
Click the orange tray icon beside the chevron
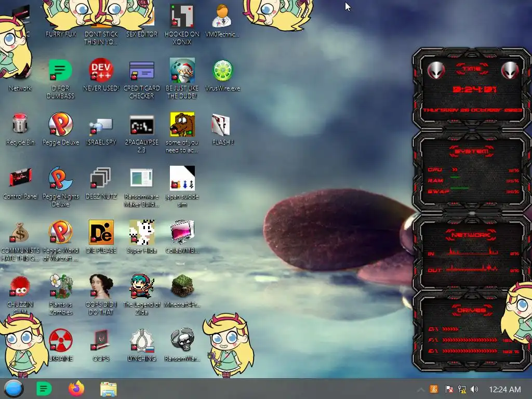[x=434, y=389]
